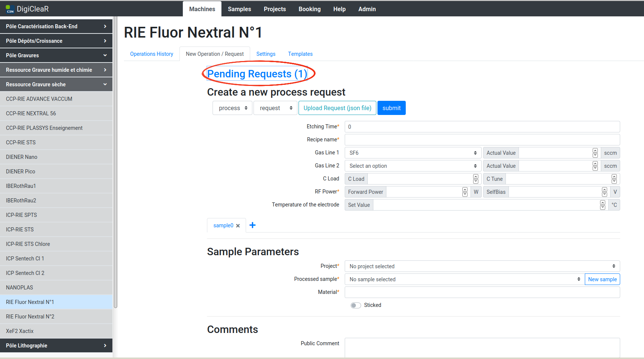This screenshot has width=644, height=359.
Task: Click the Gas Line 1 Actual Value stepper
Action: (x=595, y=153)
